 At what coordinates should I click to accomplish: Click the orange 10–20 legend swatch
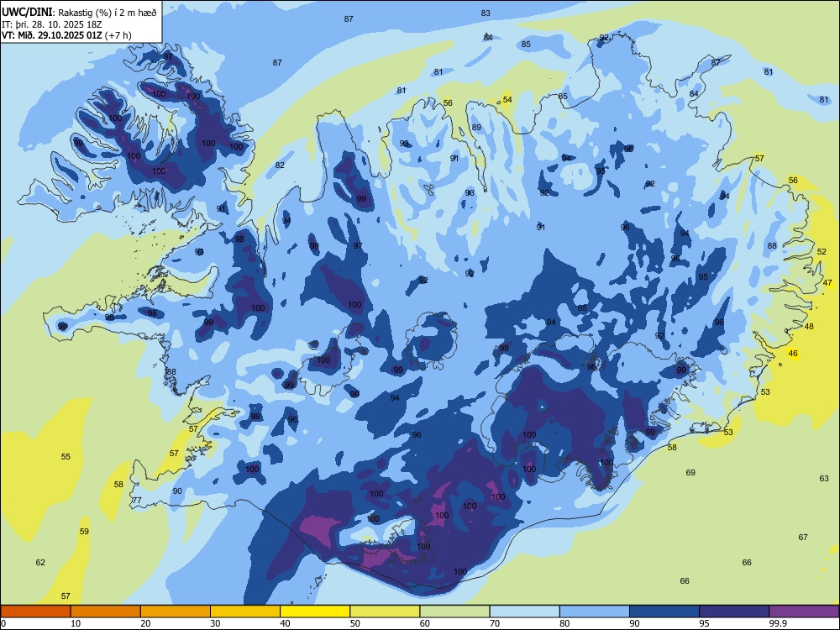coord(106,612)
